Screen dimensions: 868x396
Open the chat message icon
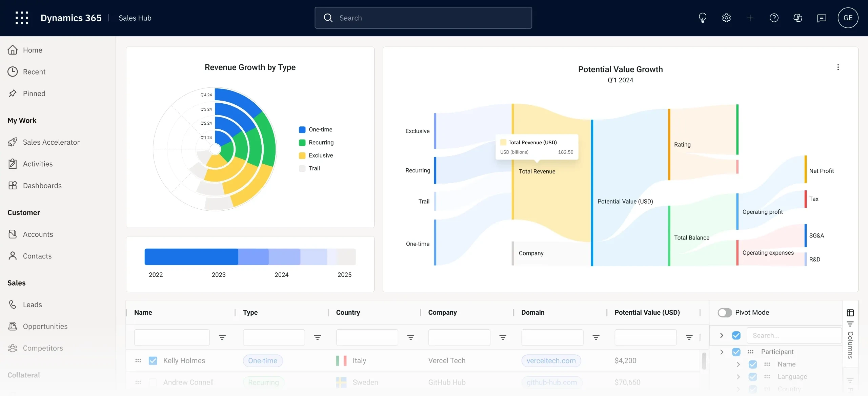(821, 18)
